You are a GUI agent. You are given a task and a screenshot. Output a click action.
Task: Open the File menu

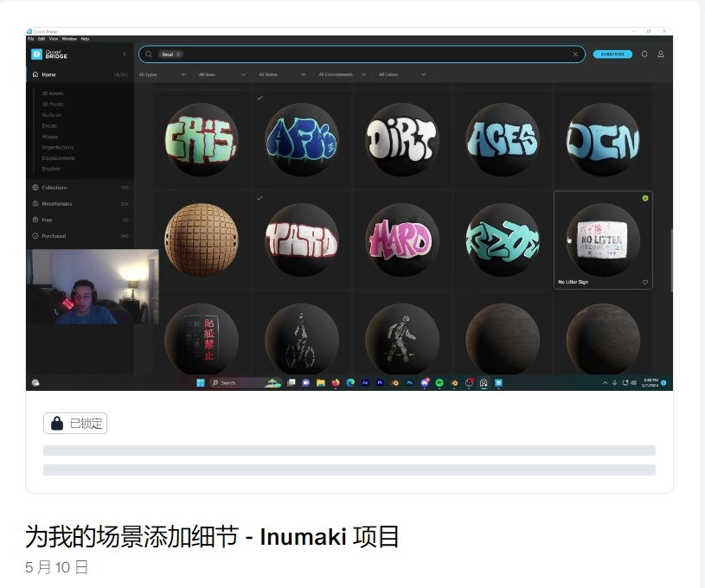click(31, 39)
